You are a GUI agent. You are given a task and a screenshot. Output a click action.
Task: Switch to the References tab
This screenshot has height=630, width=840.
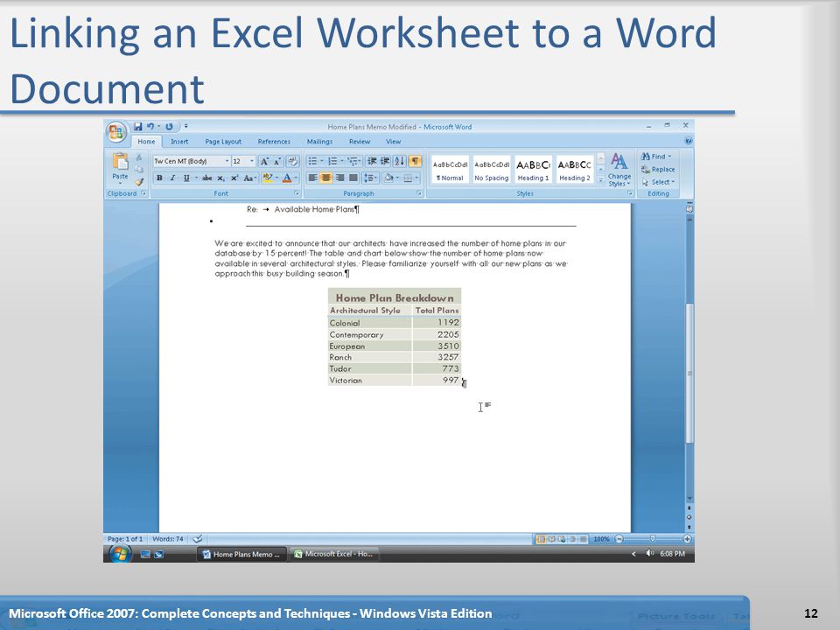[x=274, y=142]
